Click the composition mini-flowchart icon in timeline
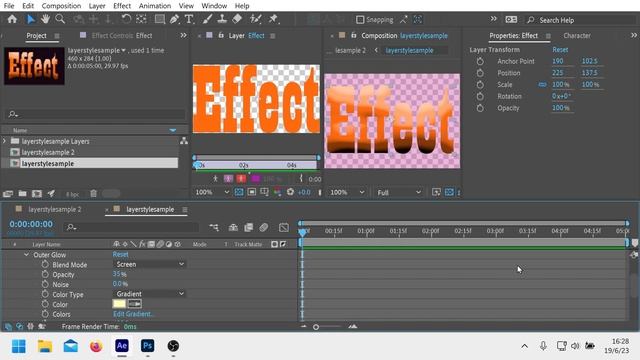This screenshot has height=360, width=640. [x=214, y=227]
